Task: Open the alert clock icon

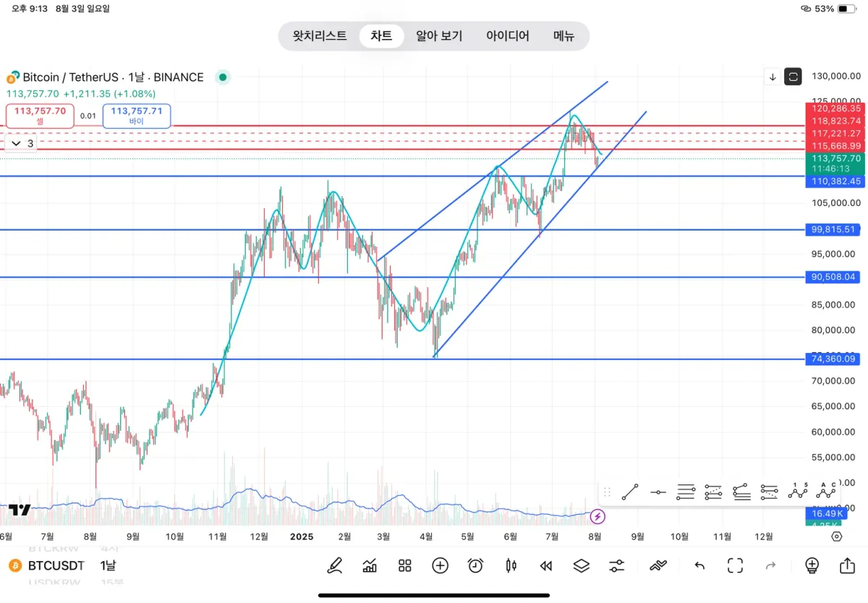Action: (475, 565)
